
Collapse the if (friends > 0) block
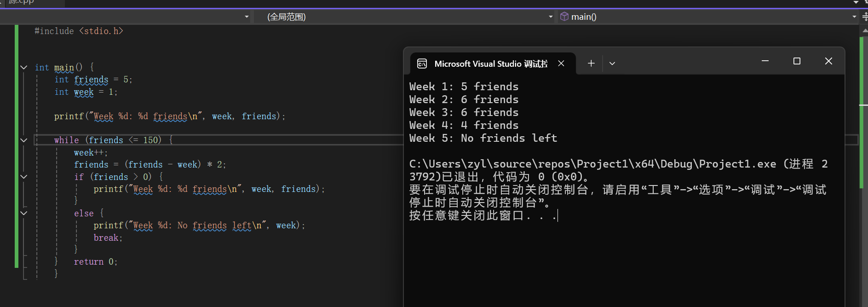24,177
